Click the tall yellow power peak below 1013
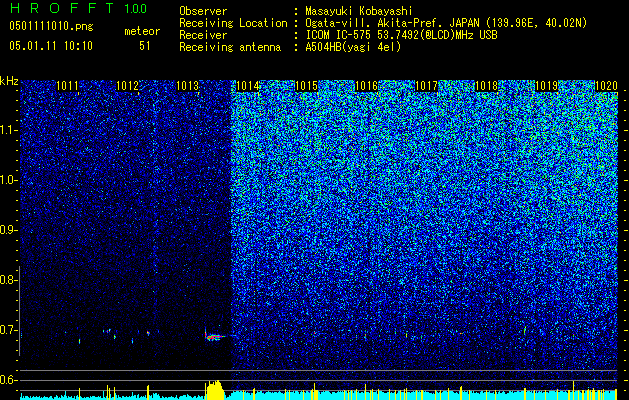This screenshot has height=400, width=629. coord(215,390)
